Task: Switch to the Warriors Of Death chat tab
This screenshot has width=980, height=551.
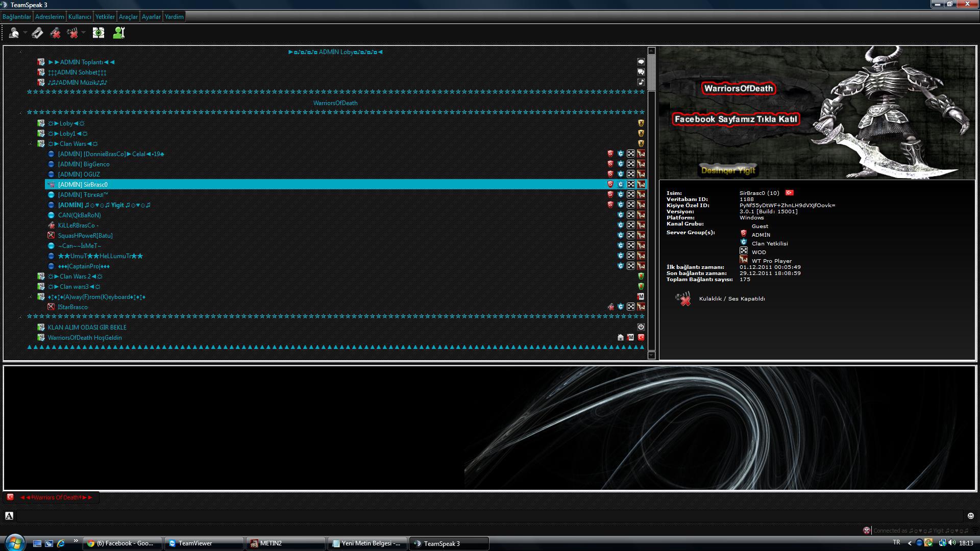Action: coord(56,497)
